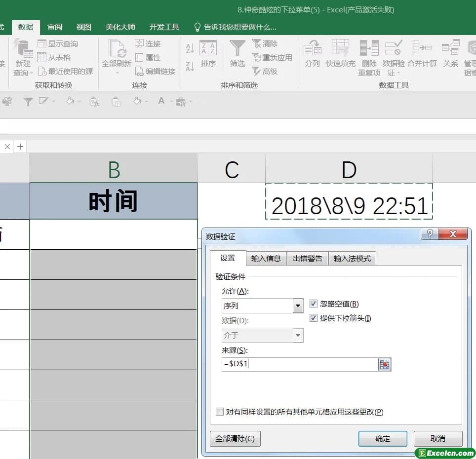Click Properties (属性) in Connections group
The image size is (476, 459).
(148, 57)
